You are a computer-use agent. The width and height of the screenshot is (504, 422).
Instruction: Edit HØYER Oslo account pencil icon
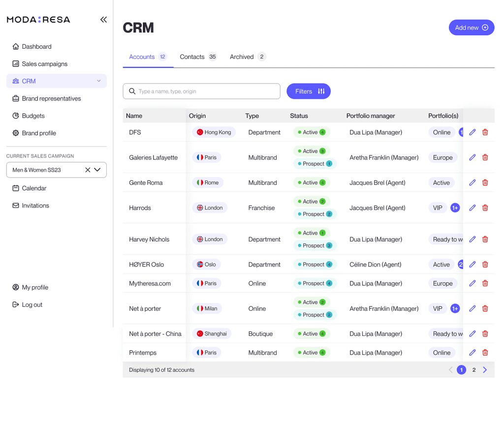(x=472, y=265)
